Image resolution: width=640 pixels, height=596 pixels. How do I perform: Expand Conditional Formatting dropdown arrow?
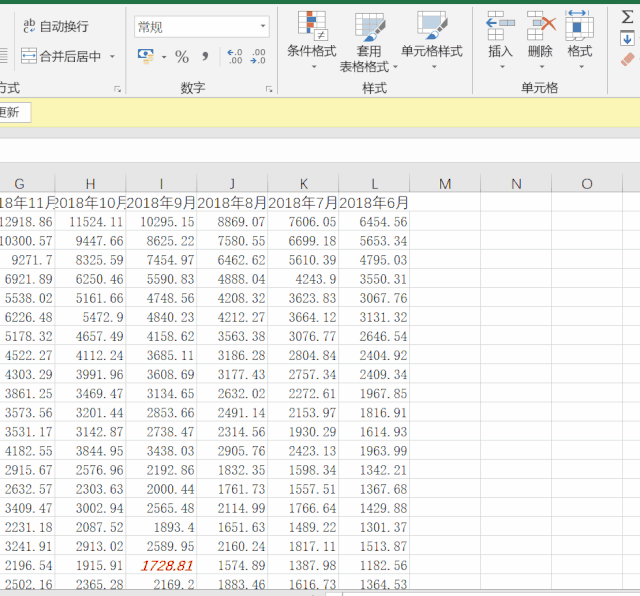point(314,67)
